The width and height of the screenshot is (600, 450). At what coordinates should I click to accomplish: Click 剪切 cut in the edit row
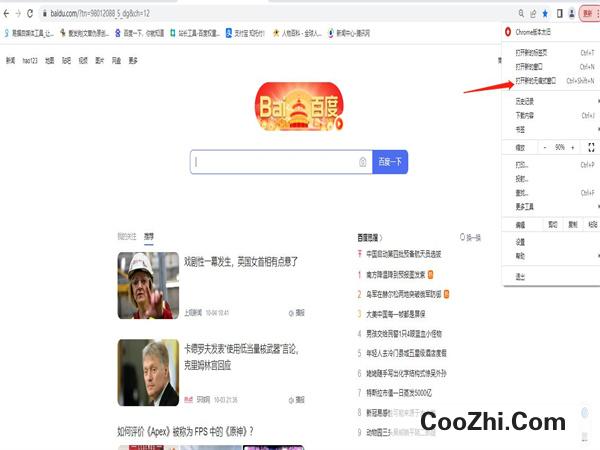(553, 225)
